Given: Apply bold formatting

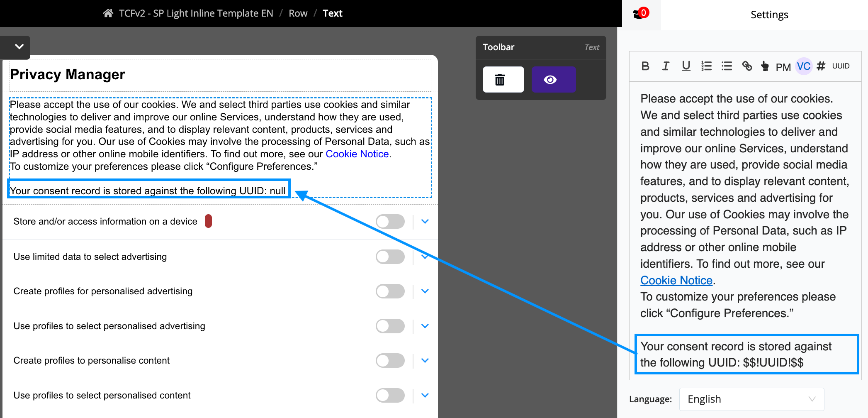Looking at the screenshot, I should (645, 66).
